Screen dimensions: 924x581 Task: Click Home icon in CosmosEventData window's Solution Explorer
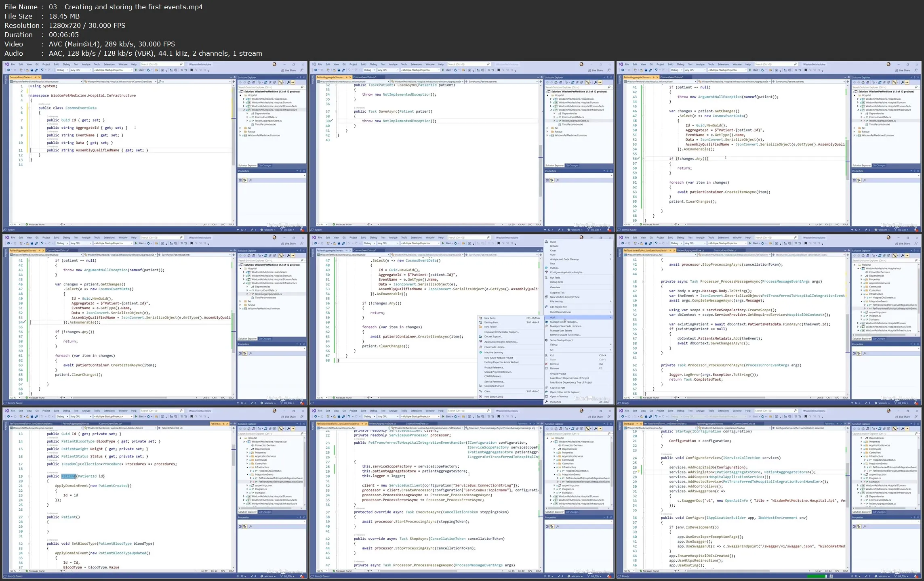pos(249,82)
